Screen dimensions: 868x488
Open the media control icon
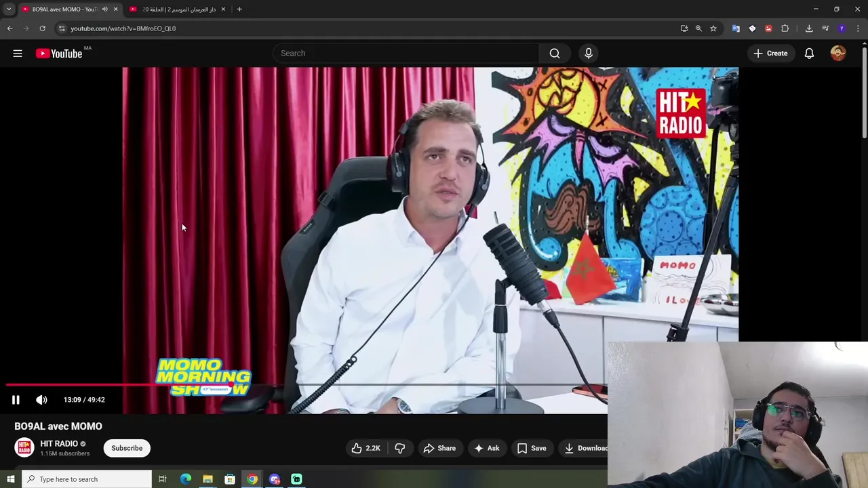(x=825, y=28)
